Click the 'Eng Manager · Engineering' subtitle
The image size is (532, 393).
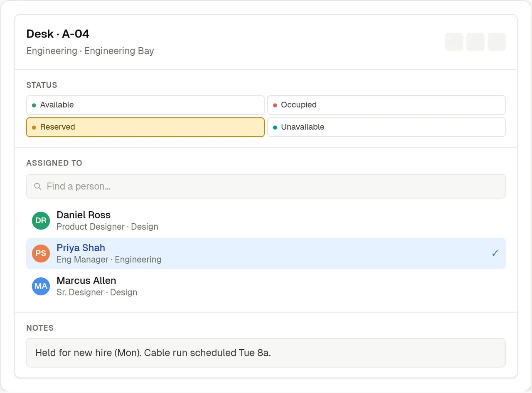(109, 260)
